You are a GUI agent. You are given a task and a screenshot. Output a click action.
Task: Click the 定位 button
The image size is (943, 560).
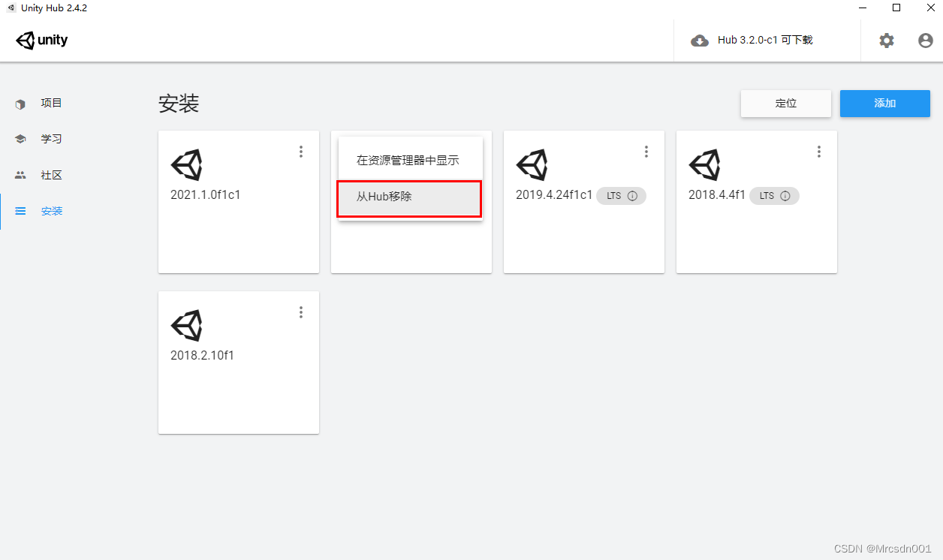coord(786,104)
